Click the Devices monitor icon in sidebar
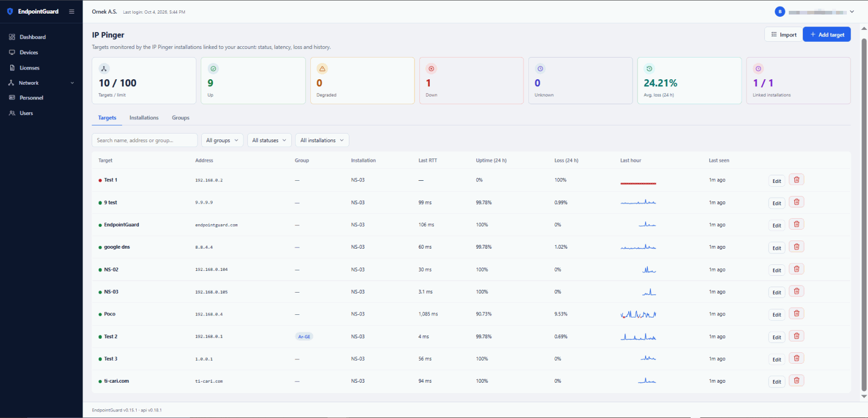This screenshot has width=868, height=418. pos(12,53)
